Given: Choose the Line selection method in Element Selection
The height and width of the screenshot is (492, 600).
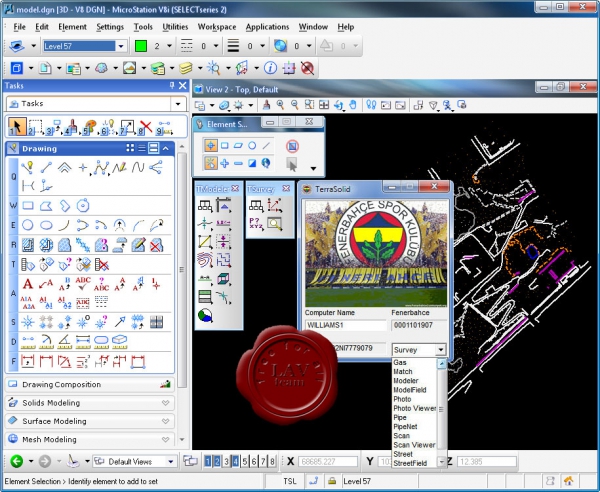Looking at the screenshot, I should pyautogui.click(x=267, y=145).
